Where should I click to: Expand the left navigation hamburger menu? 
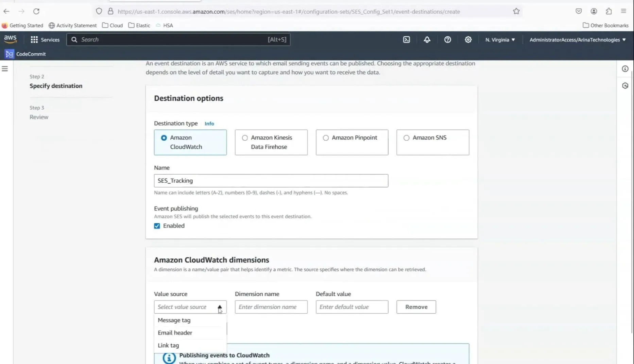pos(5,69)
